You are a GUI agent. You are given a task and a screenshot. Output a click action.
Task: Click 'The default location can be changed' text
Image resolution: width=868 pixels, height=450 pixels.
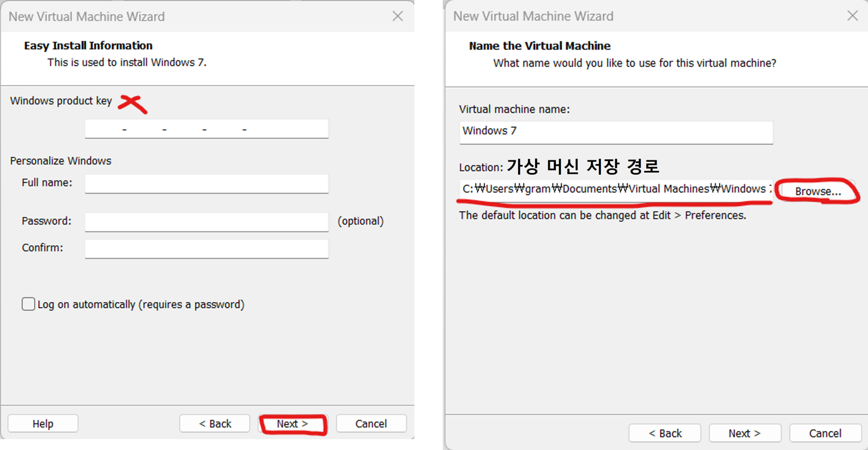pyautogui.click(x=602, y=216)
